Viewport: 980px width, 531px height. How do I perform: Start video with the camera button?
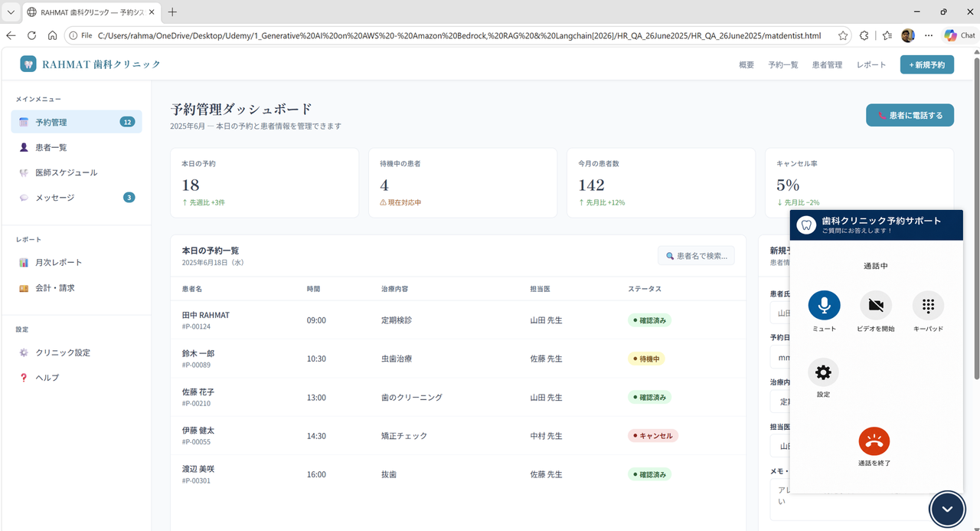click(x=876, y=305)
